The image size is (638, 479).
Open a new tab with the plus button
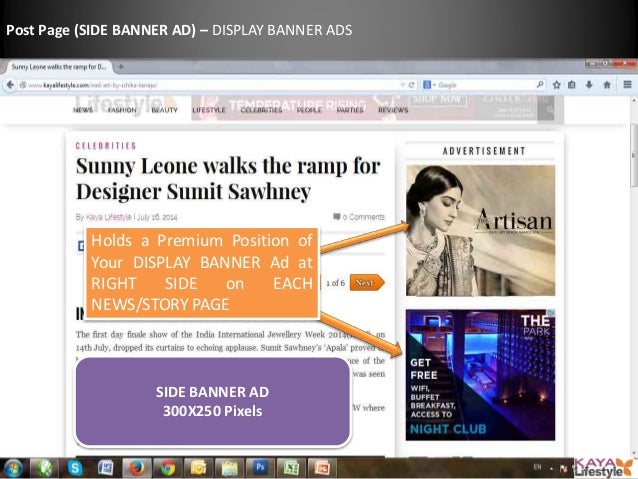point(121,66)
